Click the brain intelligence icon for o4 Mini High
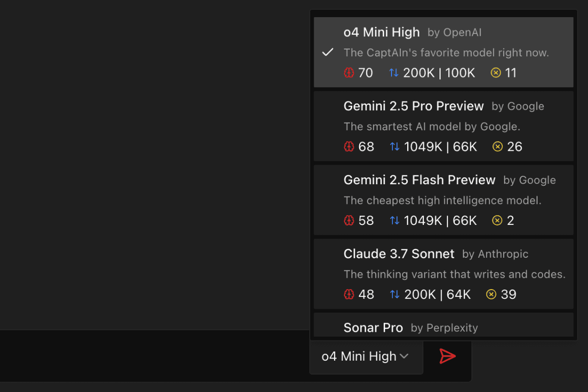The width and height of the screenshot is (588, 392). click(x=349, y=73)
